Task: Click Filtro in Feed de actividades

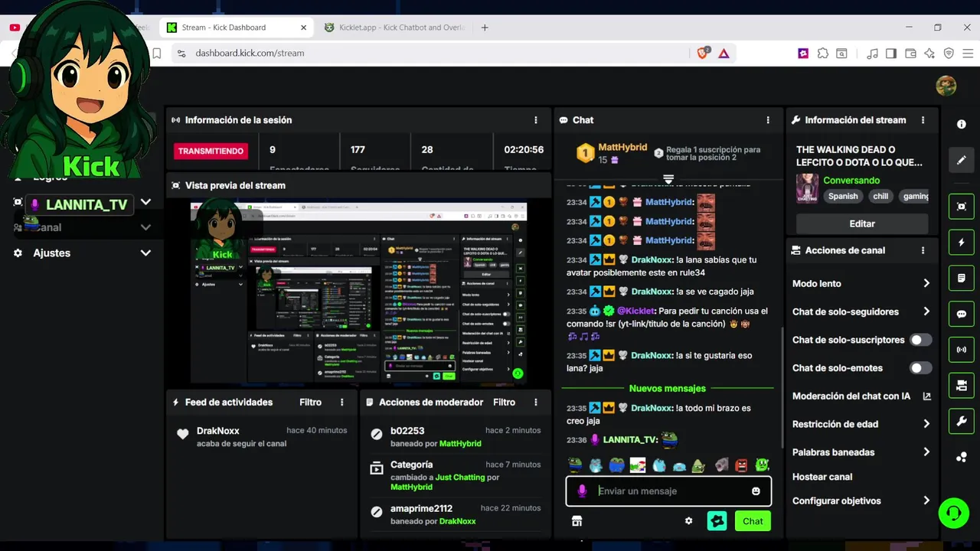Action: [310, 403]
